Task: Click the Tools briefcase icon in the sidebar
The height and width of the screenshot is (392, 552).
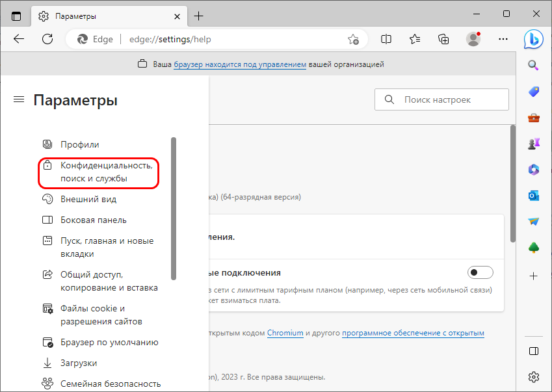Action: point(534,118)
